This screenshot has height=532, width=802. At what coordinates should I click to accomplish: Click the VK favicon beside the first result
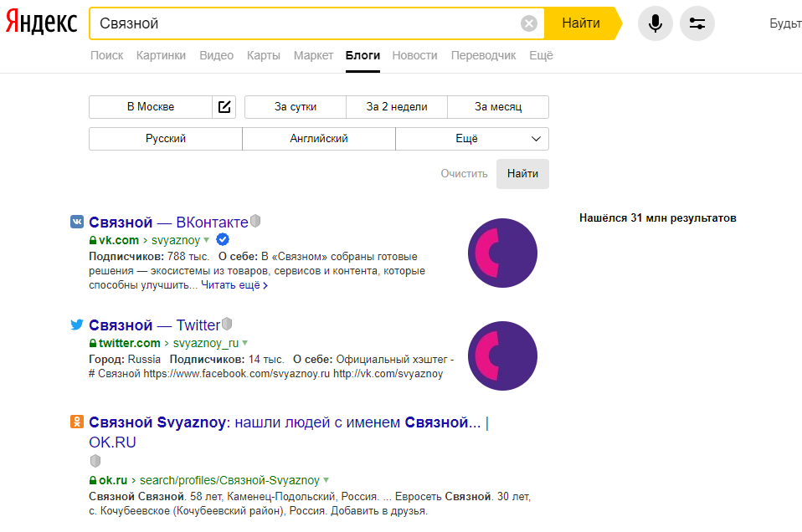[x=77, y=222]
